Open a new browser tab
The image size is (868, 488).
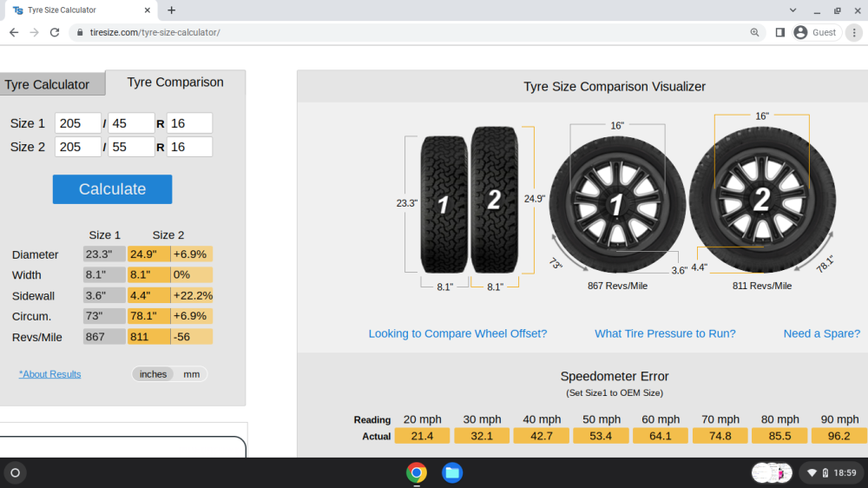point(172,10)
